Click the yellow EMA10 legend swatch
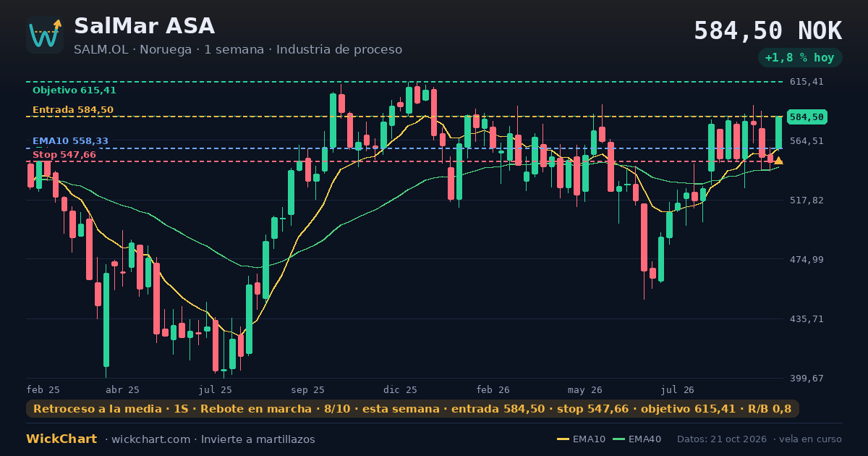The width and height of the screenshot is (868, 456). [563, 439]
